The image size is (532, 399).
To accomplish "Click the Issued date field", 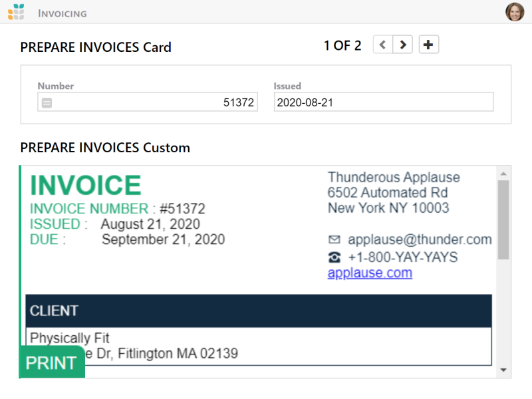I will point(383,102).
